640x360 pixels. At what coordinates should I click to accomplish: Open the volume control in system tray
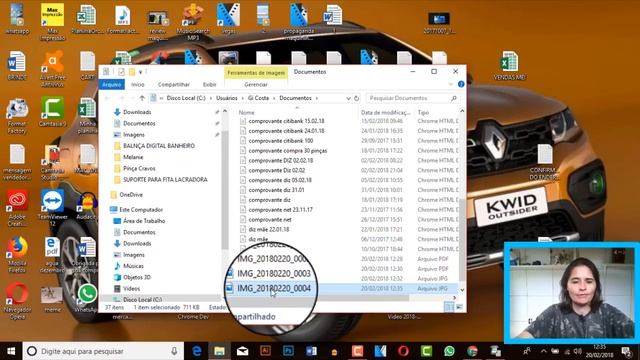577,351
